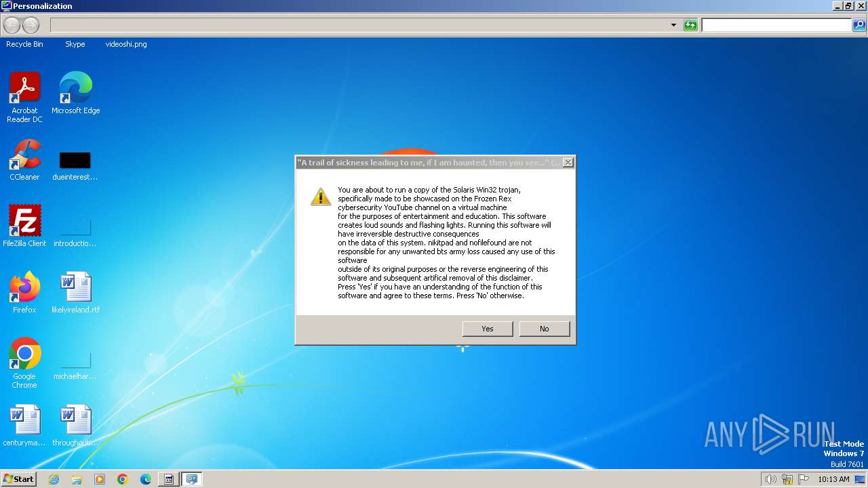Open clock showing 10:13 AM
This screenshot has height=488, width=868.
(833, 479)
